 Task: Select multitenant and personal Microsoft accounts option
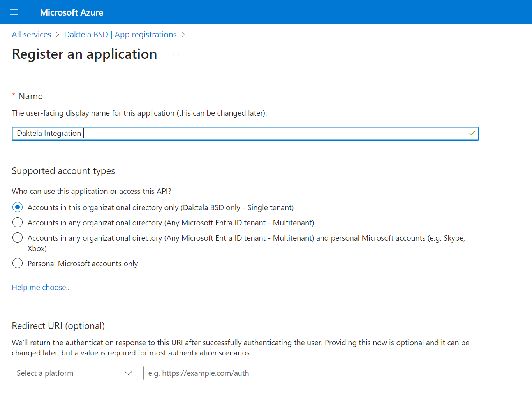coord(18,237)
